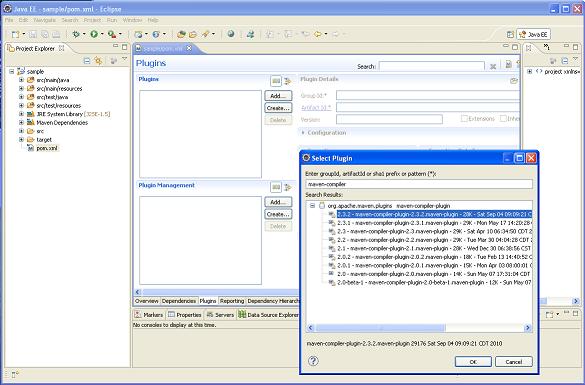Expand the Maven Dependencies node
The image size is (585, 385).
coord(21,122)
